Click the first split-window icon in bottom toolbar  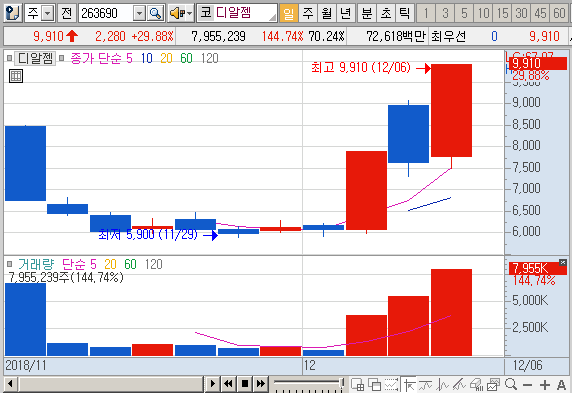[x=358, y=385]
